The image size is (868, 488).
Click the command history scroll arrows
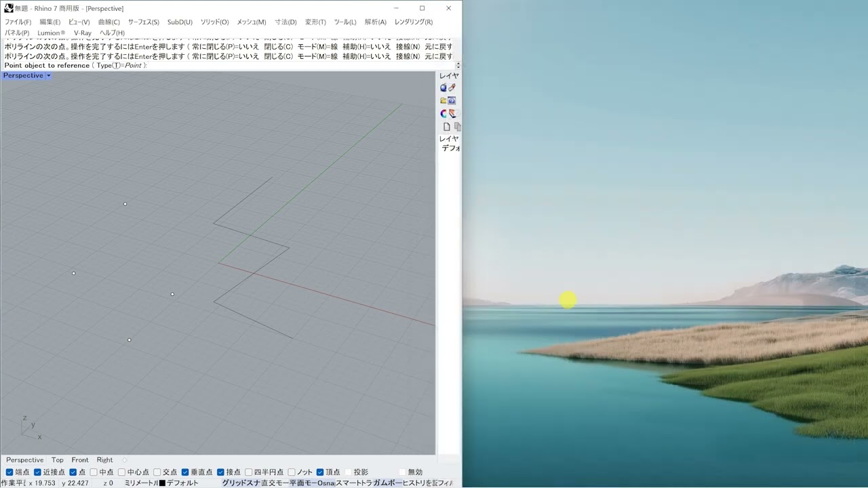click(x=458, y=66)
